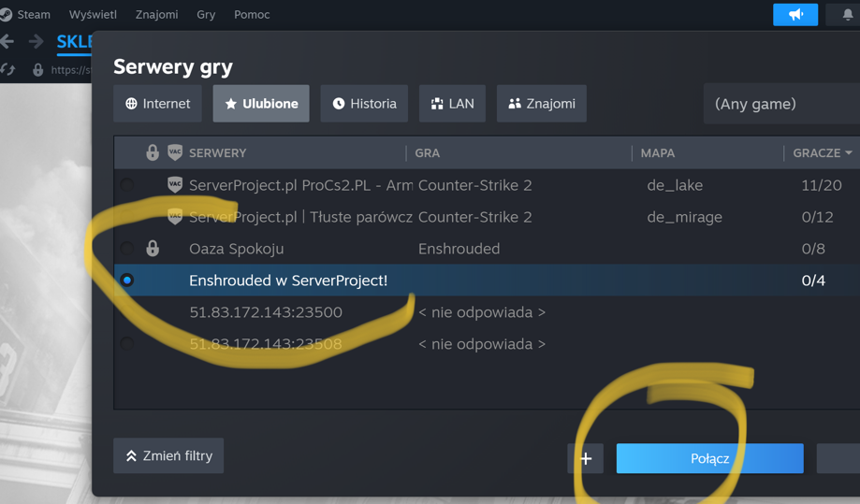Viewport: 860px width, 504px height.
Task: Sort the list by MAPA column
Action: click(x=658, y=152)
